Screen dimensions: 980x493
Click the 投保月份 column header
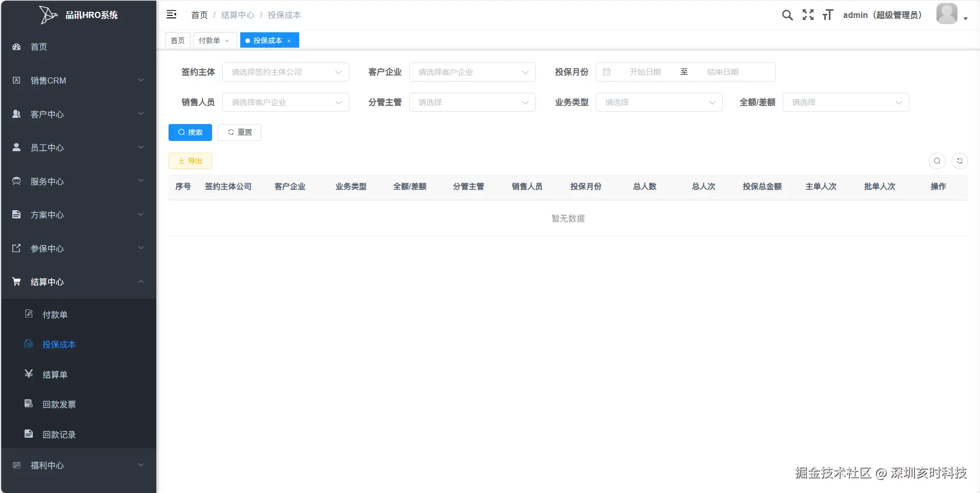pyautogui.click(x=586, y=187)
